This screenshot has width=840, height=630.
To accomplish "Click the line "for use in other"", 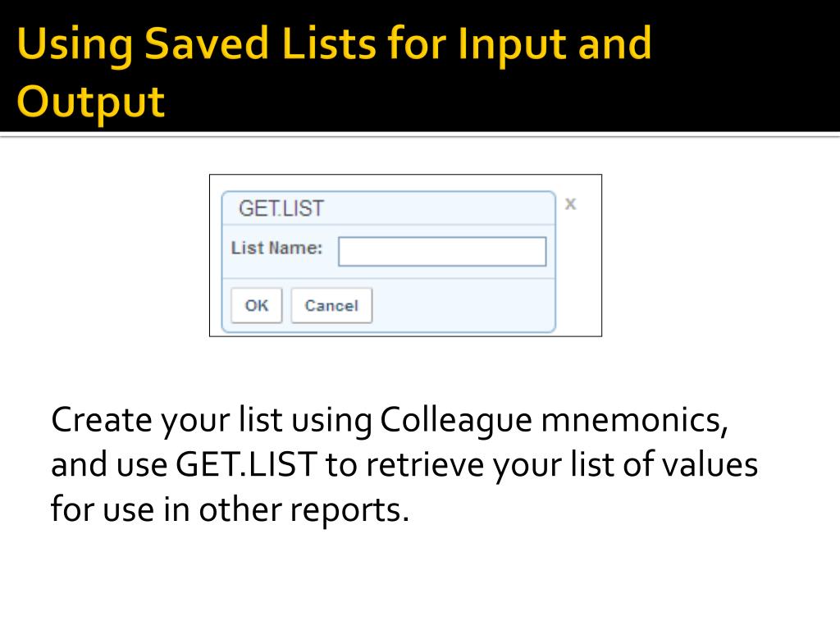I will [x=167, y=509].
